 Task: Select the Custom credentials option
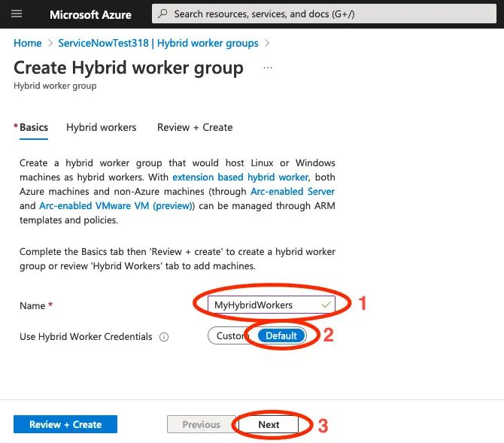click(x=232, y=335)
